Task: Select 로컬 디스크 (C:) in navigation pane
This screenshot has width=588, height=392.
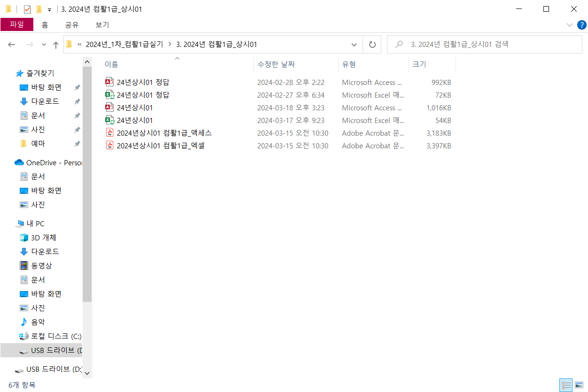Action: [x=56, y=336]
